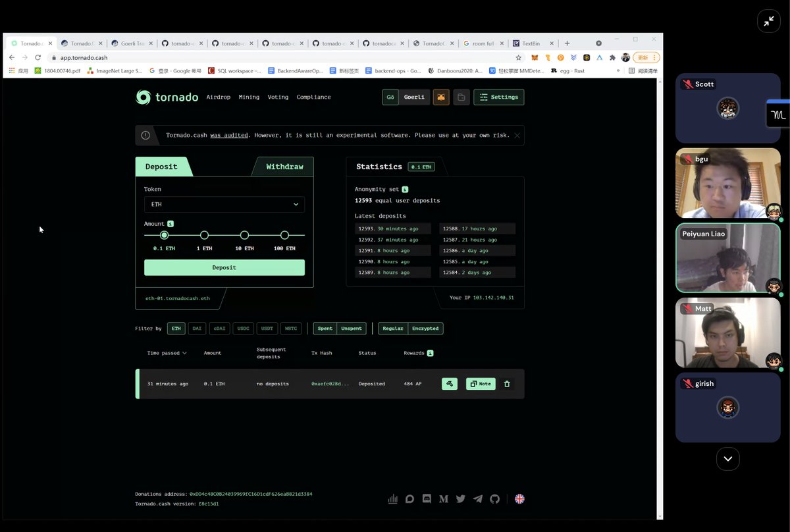Open the Medium icon in the footer

(444, 499)
